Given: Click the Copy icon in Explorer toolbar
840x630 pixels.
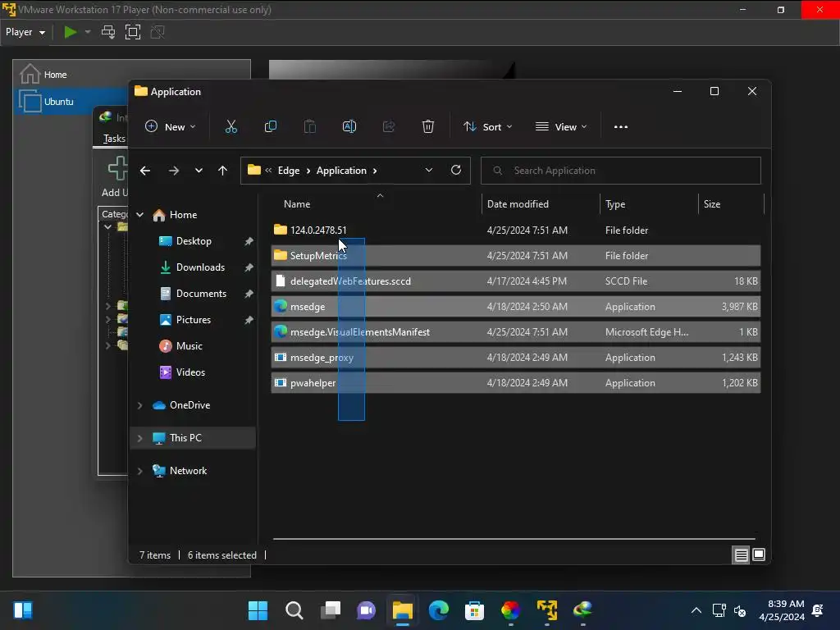Looking at the screenshot, I should (271, 127).
